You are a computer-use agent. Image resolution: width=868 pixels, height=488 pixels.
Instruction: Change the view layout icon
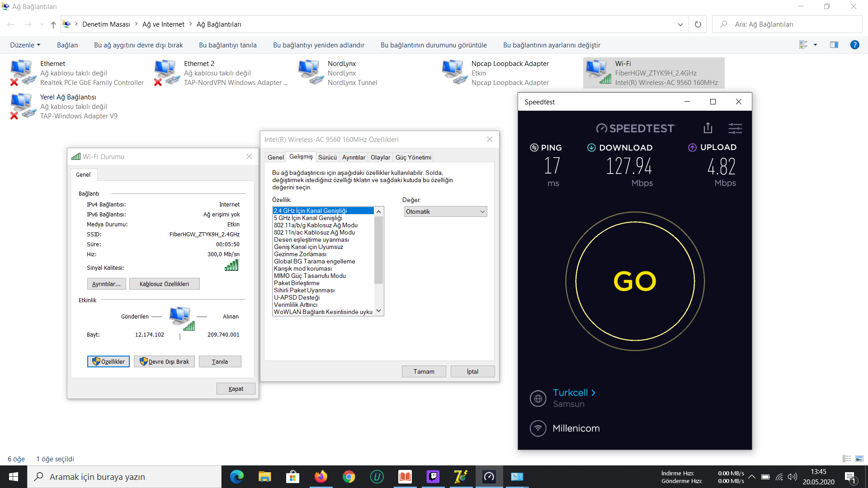[x=803, y=45]
